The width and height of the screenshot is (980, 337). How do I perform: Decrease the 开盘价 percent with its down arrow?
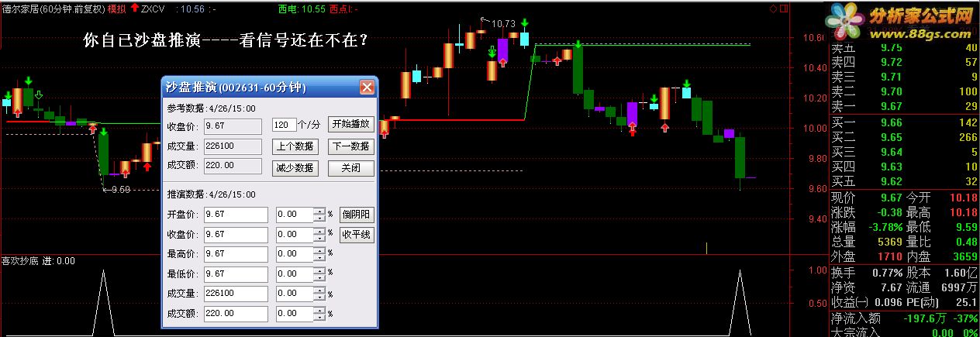319,218
